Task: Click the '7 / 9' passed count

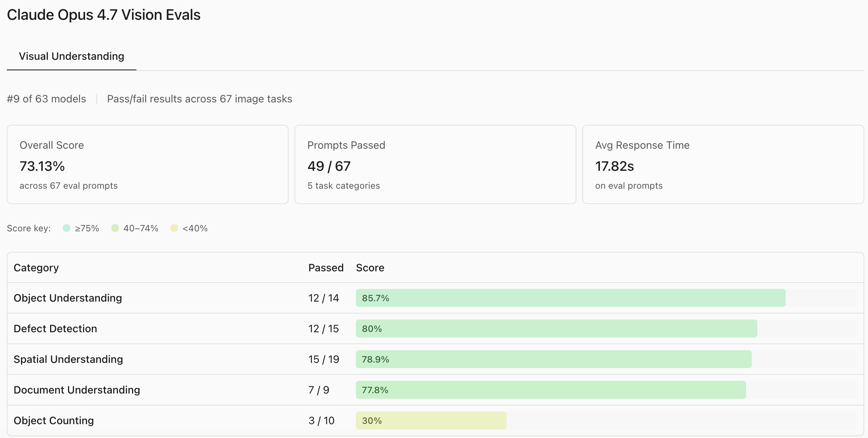Action: click(x=319, y=390)
